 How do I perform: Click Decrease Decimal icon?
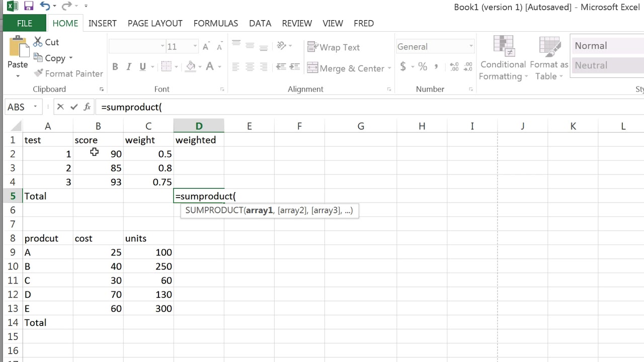(468, 66)
